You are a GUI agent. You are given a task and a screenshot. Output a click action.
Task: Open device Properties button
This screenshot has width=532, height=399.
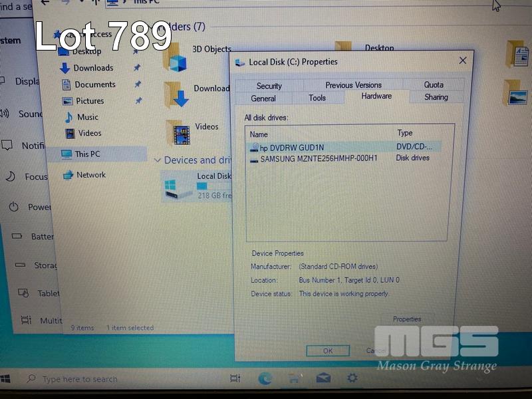407,319
